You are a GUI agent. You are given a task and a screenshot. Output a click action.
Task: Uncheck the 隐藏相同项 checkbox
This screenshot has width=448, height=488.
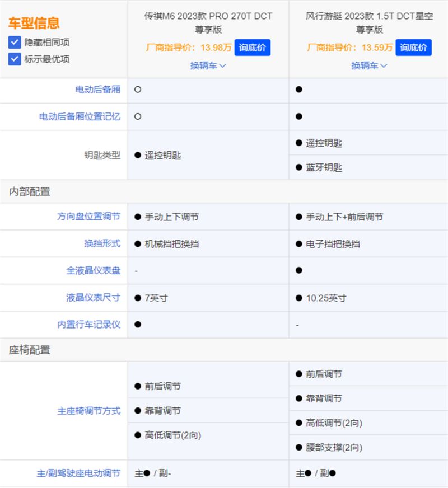click(x=15, y=43)
